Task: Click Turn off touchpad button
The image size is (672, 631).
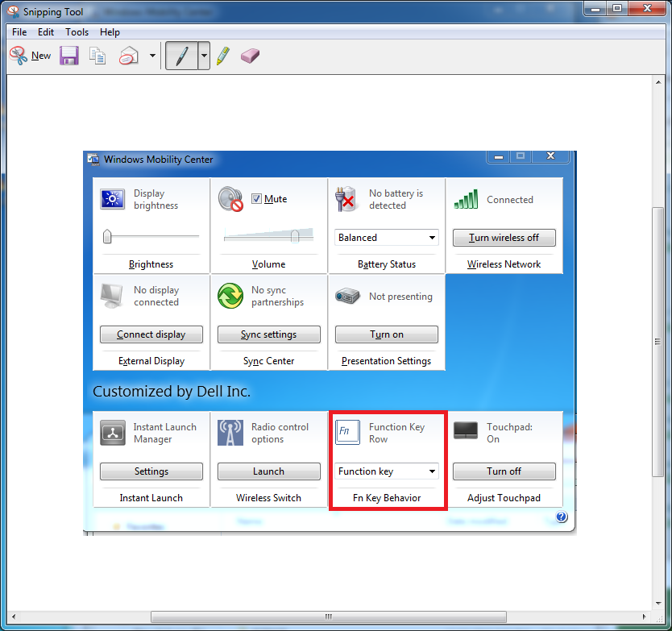Action: coord(504,471)
